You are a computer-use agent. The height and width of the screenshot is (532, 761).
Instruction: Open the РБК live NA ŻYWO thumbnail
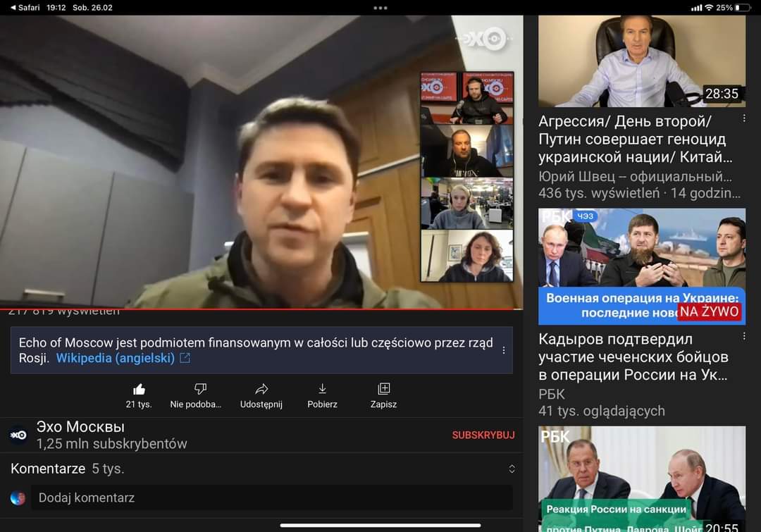click(641, 266)
